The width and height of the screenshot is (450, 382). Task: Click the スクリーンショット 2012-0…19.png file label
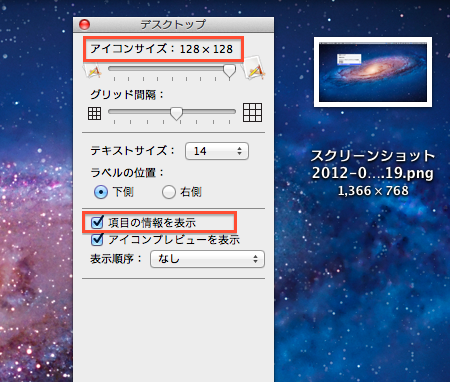click(373, 164)
